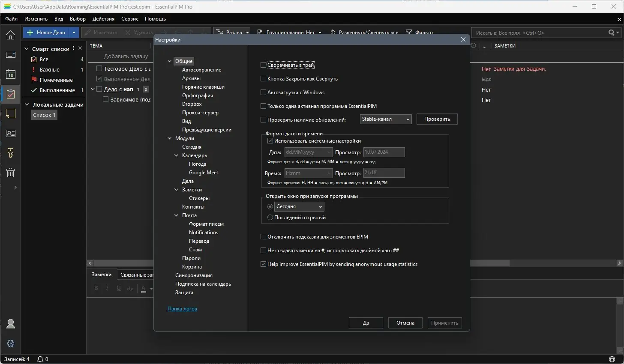
Task: Tick Кнопка Закрыть как Свернуть
Action: tap(263, 79)
